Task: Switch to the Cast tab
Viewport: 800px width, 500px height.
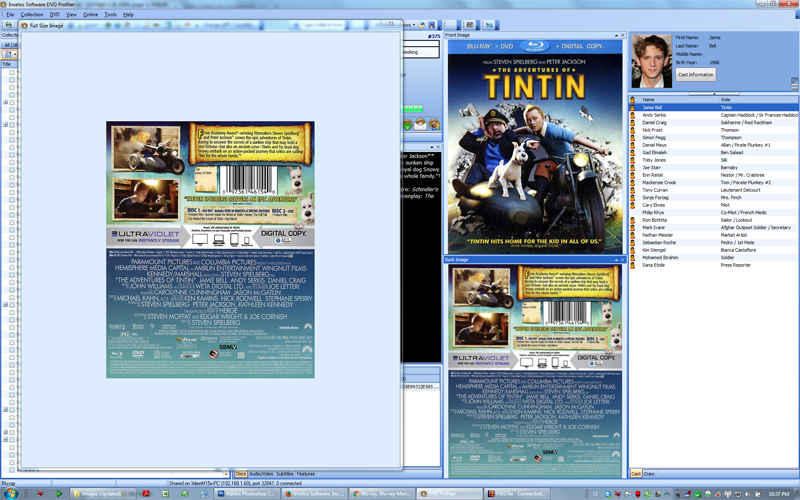Action: pyautogui.click(x=636, y=474)
